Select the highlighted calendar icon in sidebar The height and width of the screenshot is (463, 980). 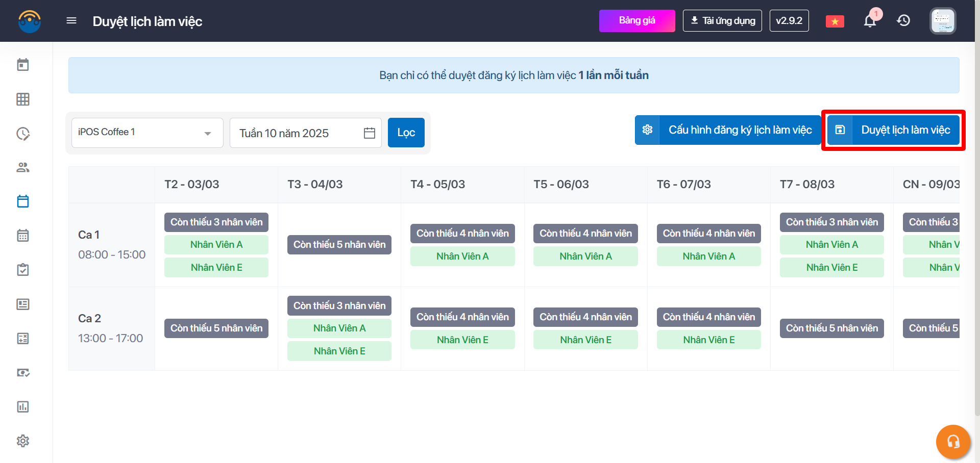point(23,201)
